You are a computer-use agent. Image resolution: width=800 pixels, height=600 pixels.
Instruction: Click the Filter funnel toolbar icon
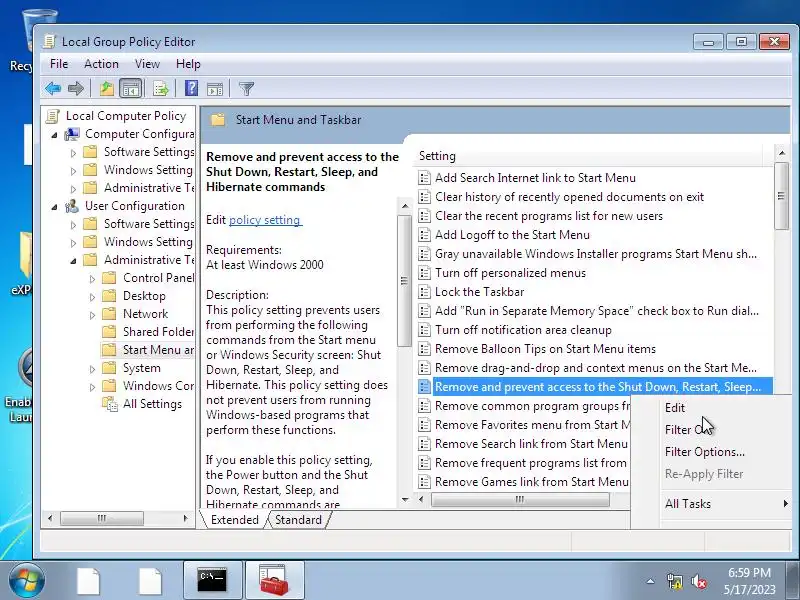tap(246, 89)
